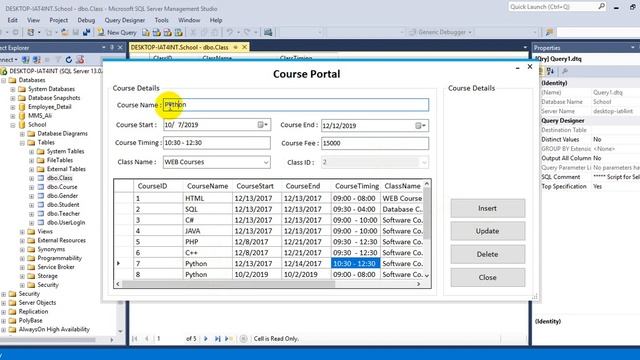This screenshot has width=640, height=360.
Task: Expand the Programmability folder node
Action: pos(22,258)
